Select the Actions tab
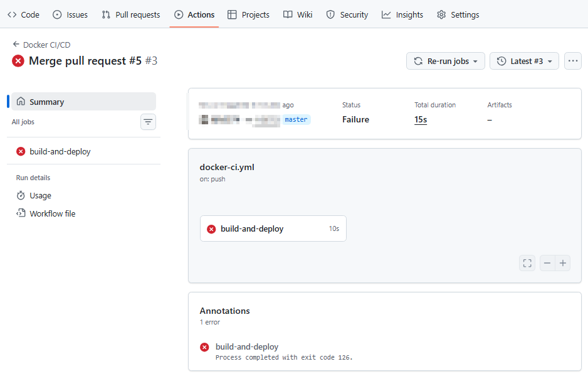The height and width of the screenshot is (381, 588). click(x=194, y=14)
